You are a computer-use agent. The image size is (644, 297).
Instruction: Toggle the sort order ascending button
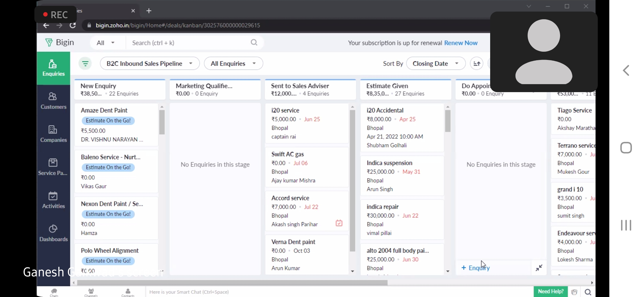point(476,64)
